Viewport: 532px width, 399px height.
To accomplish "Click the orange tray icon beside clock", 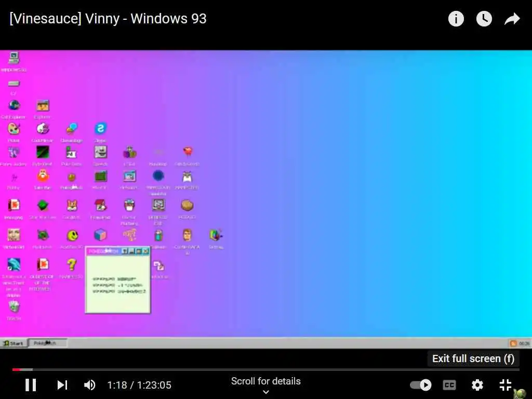I will [x=513, y=343].
